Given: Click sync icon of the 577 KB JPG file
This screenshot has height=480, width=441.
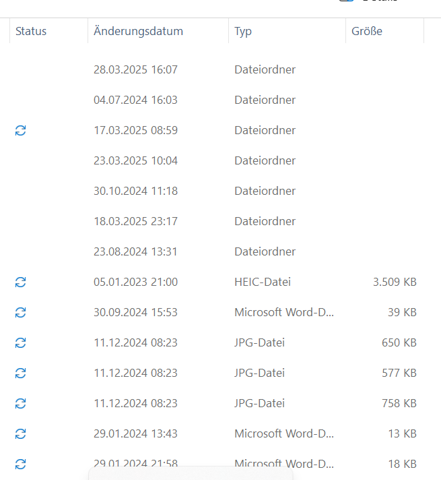Looking at the screenshot, I should click(20, 373).
